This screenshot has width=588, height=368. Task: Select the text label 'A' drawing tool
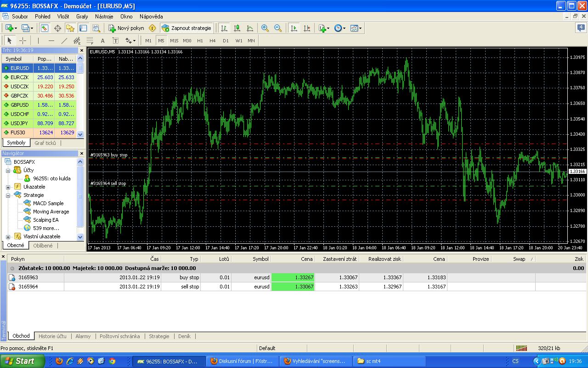click(102, 40)
